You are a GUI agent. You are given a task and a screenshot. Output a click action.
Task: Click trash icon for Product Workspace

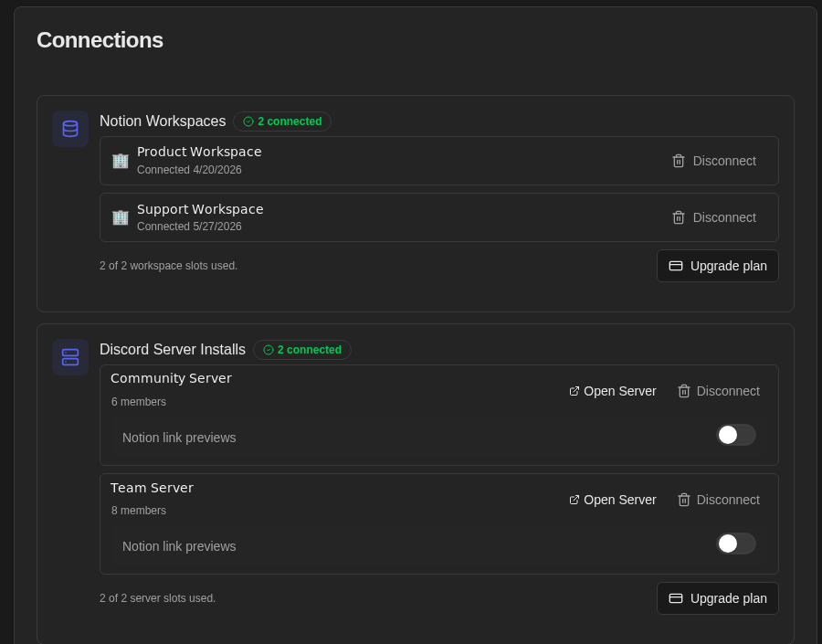point(679,161)
